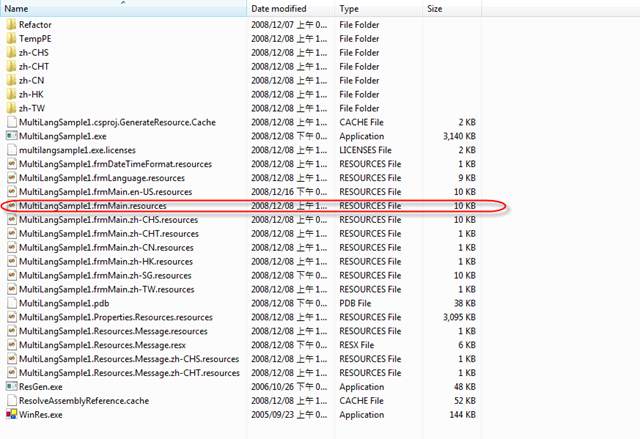Click the Resources.Message.resx file icon
This screenshot has height=439, width=640.
pyautogui.click(x=12, y=345)
